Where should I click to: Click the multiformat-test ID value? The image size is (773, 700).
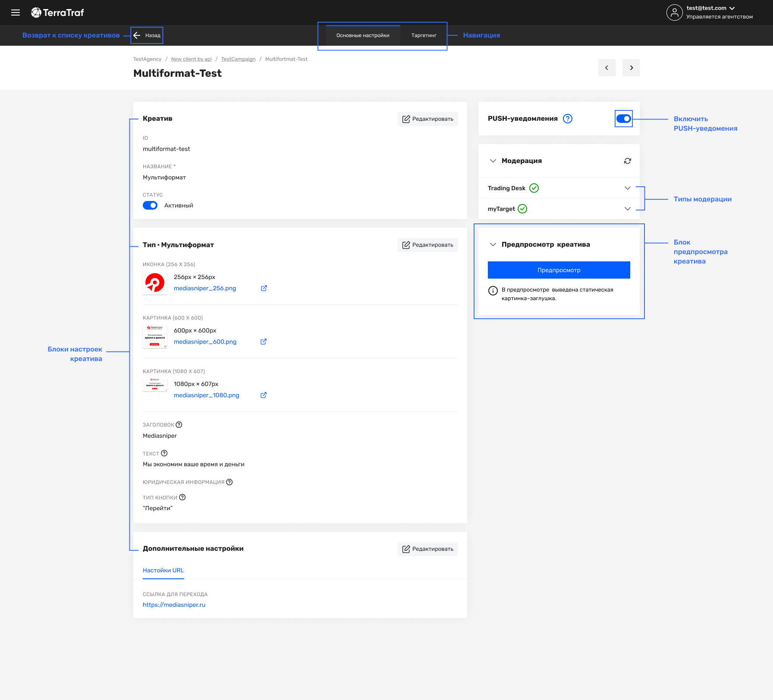click(167, 149)
